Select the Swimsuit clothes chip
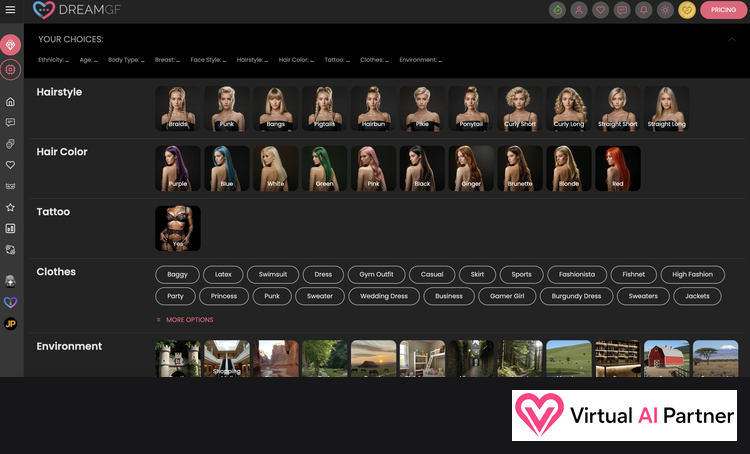The height and width of the screenshot is (454, 750). click(273, 275)
